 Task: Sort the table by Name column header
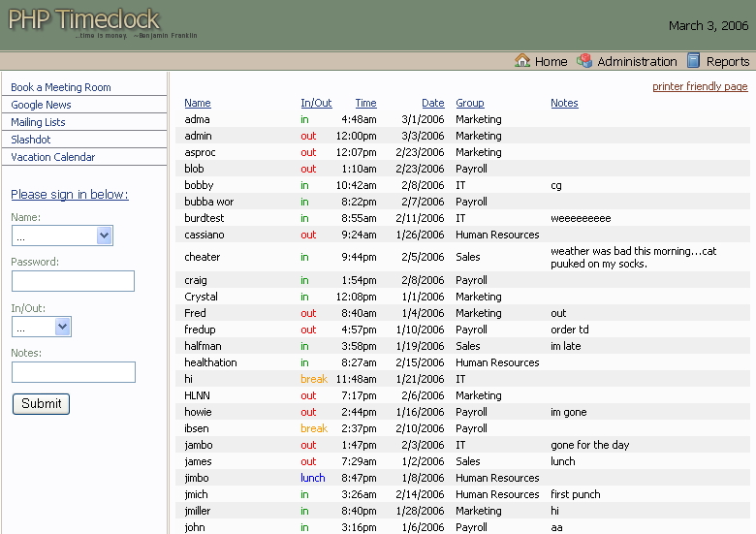coord(197,103)
